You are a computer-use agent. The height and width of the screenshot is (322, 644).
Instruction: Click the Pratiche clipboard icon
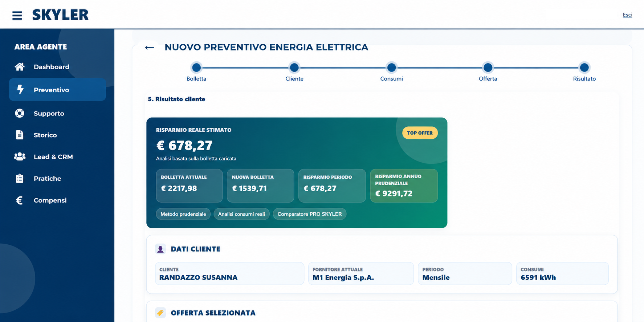click(20, 178)
